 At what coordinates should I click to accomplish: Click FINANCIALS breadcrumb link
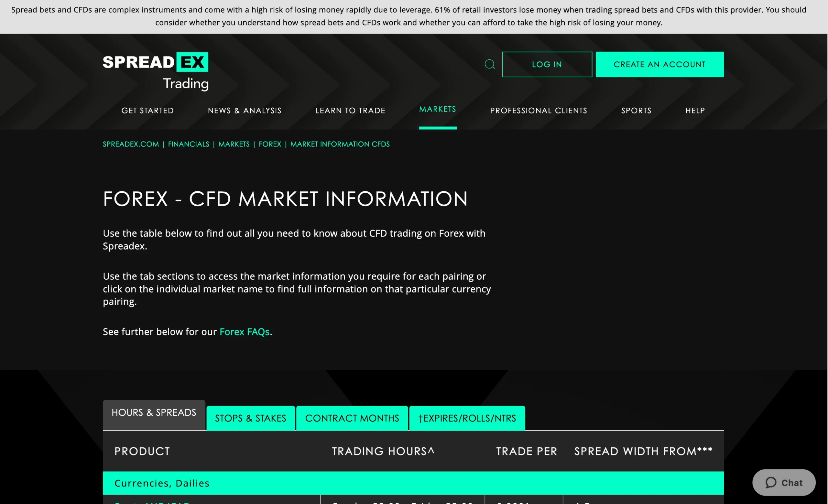pos(189,144)
